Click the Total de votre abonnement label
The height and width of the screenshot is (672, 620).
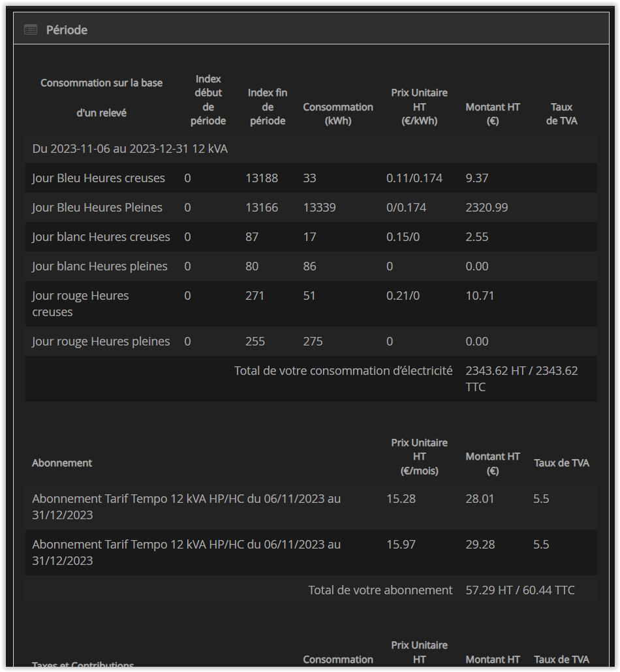pos(380,590)
